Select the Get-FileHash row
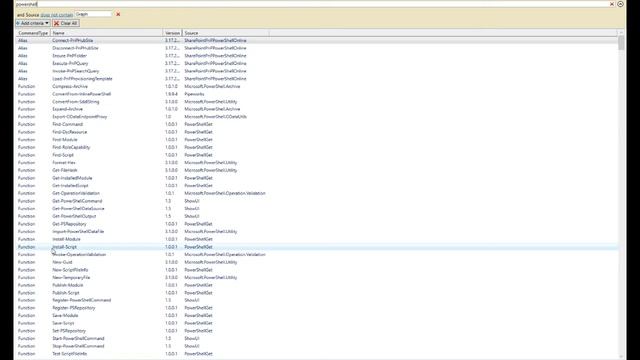 point(317,170)
